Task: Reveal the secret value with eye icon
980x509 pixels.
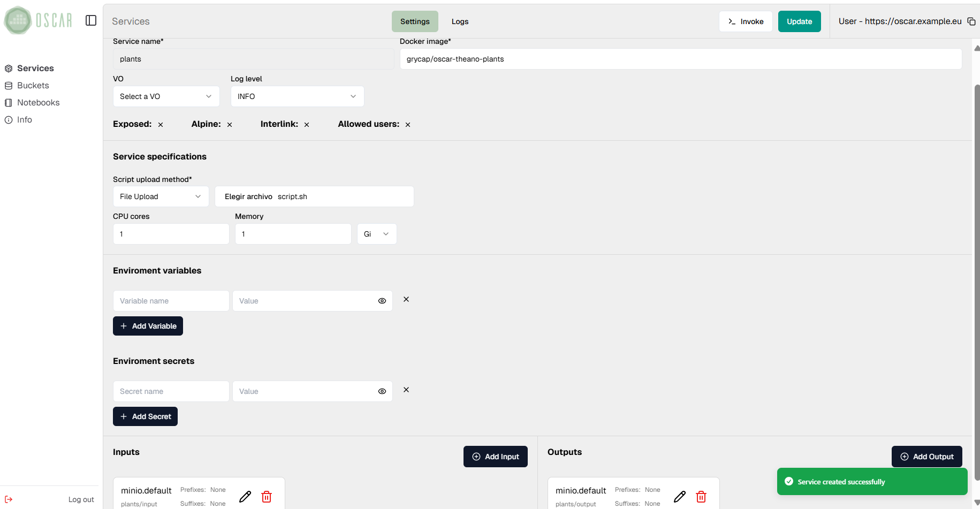Action: pyautogui.click(x=382, y=391)
